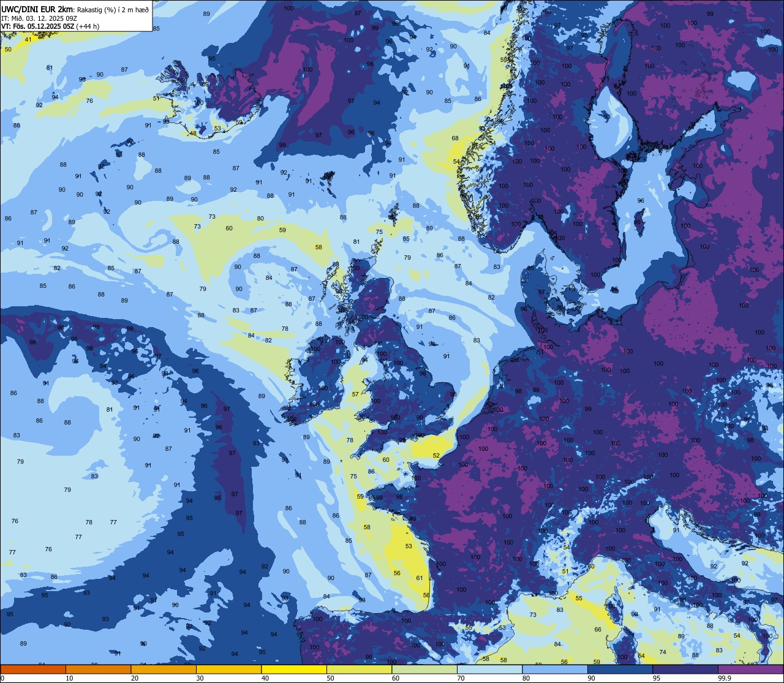Click the humidity value 74 on the map
Viewport: 784px width, 683px height.
coord(663,652)
